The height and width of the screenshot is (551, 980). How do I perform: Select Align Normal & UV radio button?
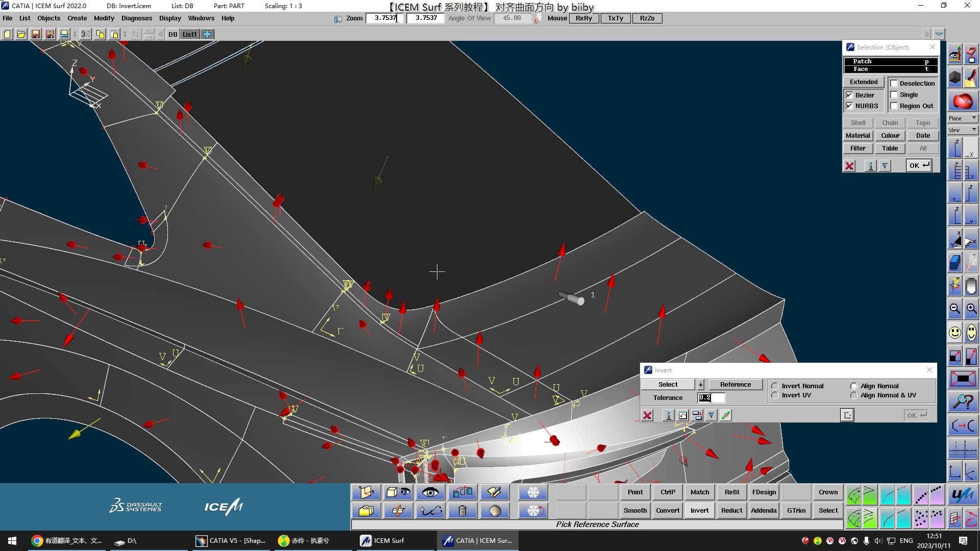coord(854,395)
